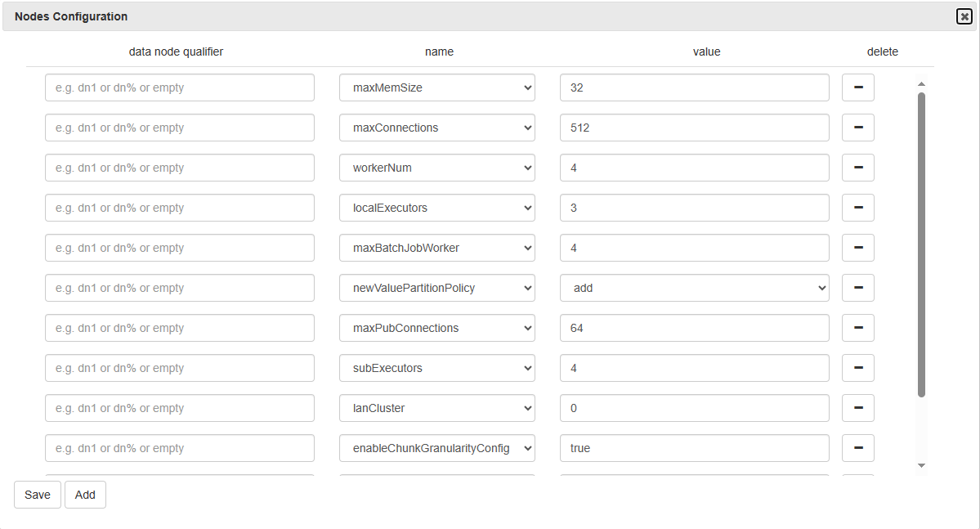This screenshot has width=980, height=529.
Task: Click the scrollbar down arrow
Action: pos(921,465)
